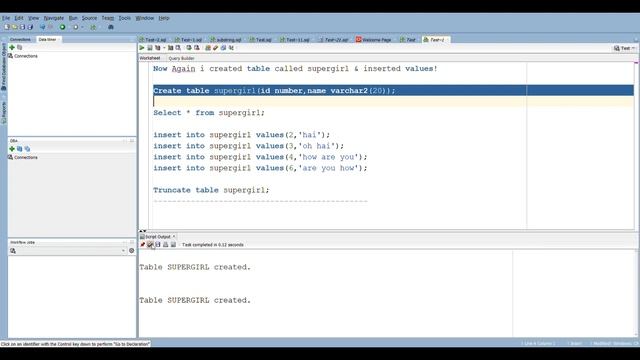This screenshot has width=640, height=360.
Task: Click the Run Statement green play icon
Action: (x=142, y=48)
